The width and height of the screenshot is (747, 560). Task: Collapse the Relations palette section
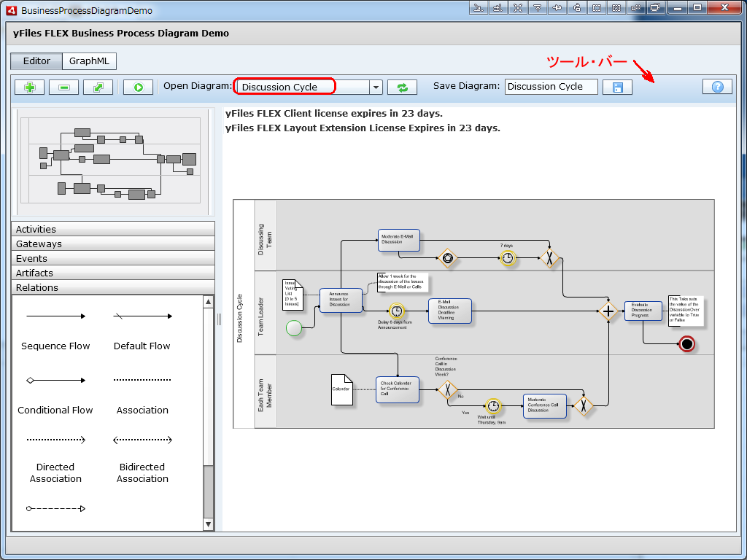(113, 287)
